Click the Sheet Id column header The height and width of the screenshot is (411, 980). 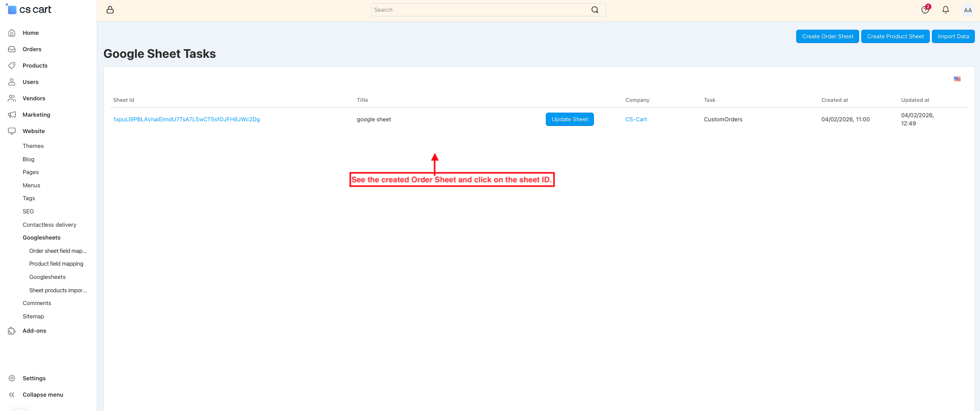tap(123, 100)
